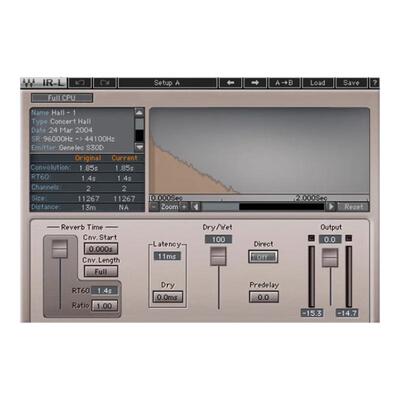Viewport: 400px width, 400px height.
Task: Open the Setup A preset menu
Action: point(167,83)
